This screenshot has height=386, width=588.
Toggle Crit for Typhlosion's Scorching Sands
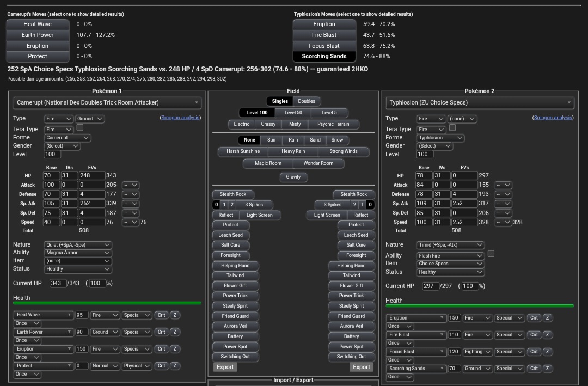[x=534, y=369]
